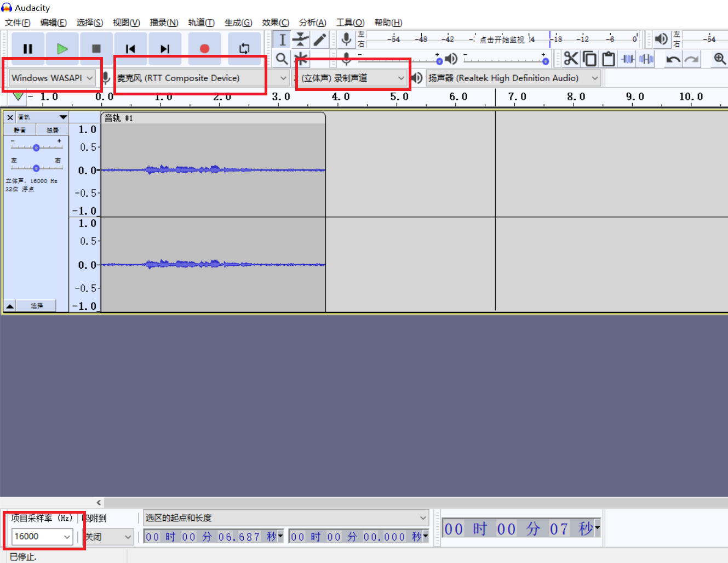
Task: Click the Silence audio selection icon
Action: (x=646, y=59)
